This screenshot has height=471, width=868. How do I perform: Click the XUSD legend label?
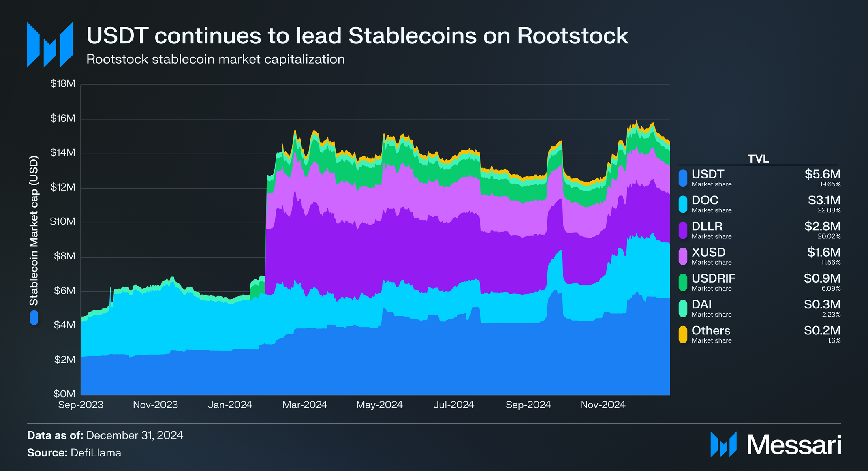(x=708, y=252)
